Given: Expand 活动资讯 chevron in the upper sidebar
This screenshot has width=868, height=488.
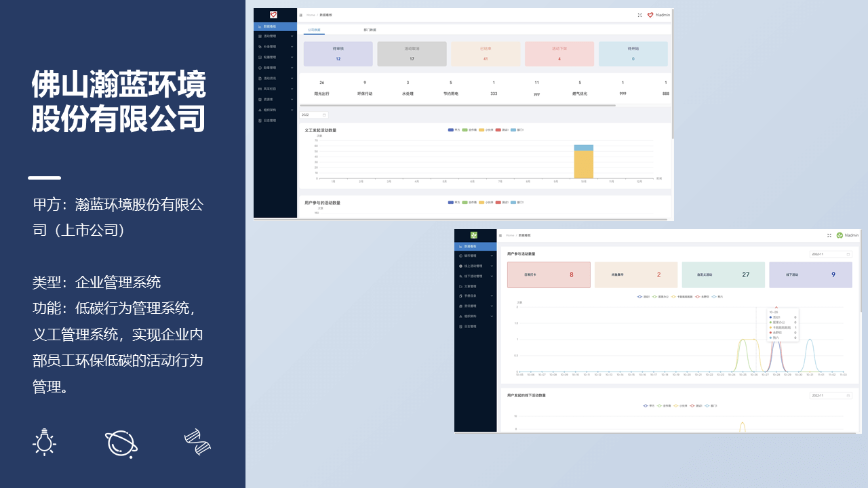Looking at the screenshot, I should pos(292,78).
